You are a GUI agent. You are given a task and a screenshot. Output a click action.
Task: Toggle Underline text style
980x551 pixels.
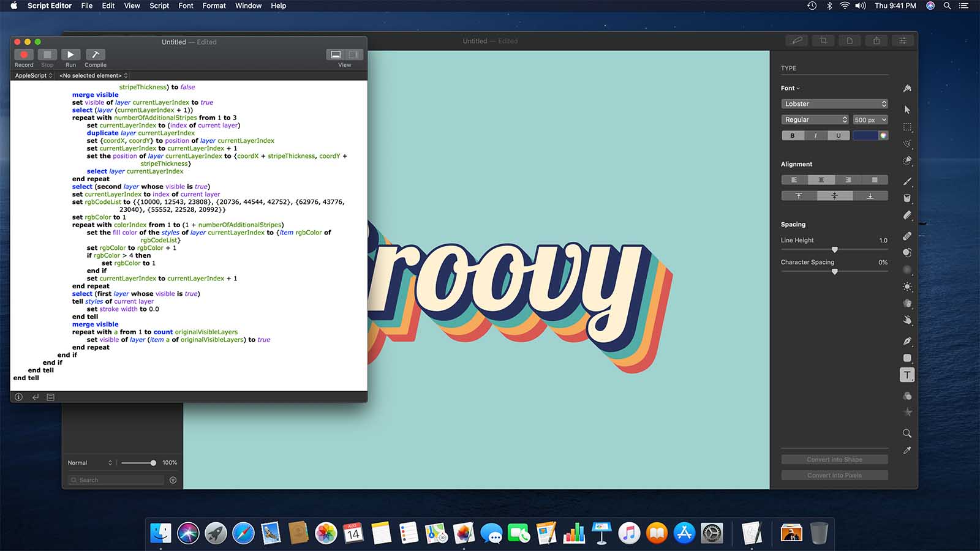[x=838, y=136]
